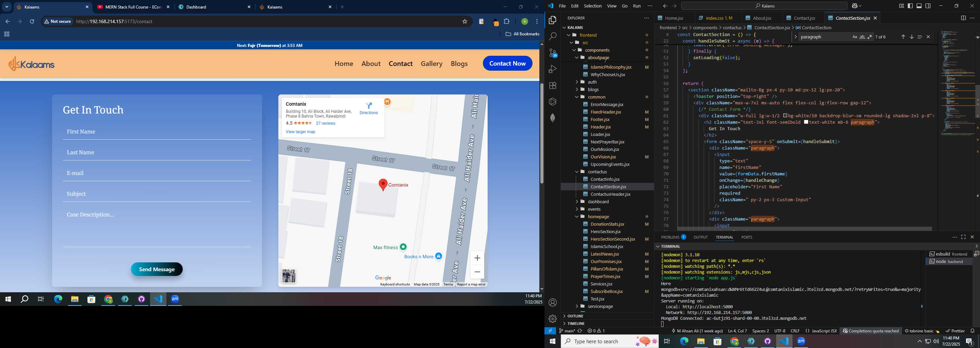Open the 27 reviews link
980x348 pixels.
pos(326,123)
